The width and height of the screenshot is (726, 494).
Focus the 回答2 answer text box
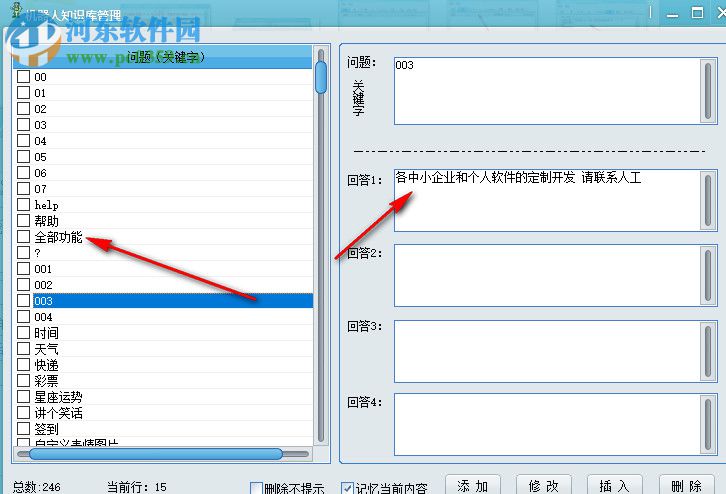pos(547,275)
